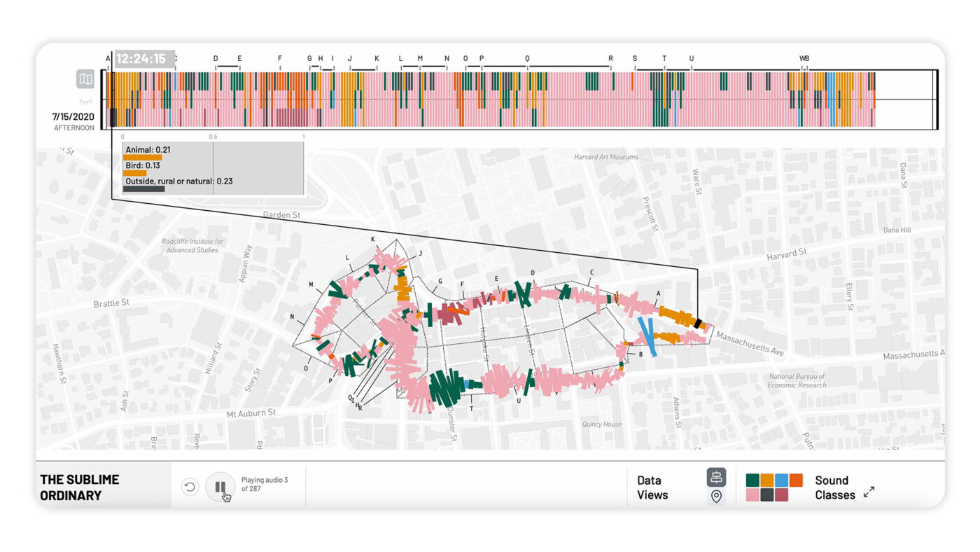Pause the audio playback
Viewport: 980px width, 552px height.
click(x=220, y=486)
